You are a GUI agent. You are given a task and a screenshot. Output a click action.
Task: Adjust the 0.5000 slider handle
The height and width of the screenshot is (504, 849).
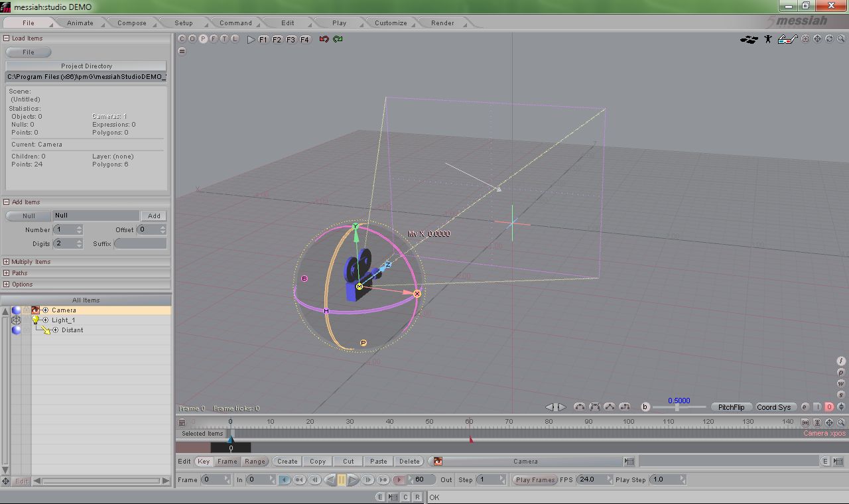(x=677, y=408)
